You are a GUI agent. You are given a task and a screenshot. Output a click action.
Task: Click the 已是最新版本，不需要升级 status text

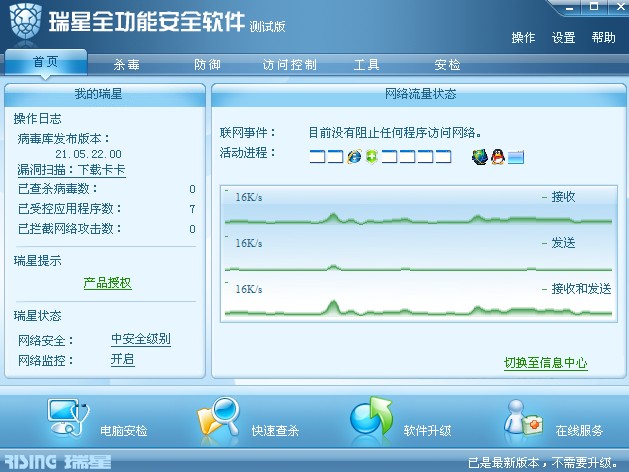(543, 463)
